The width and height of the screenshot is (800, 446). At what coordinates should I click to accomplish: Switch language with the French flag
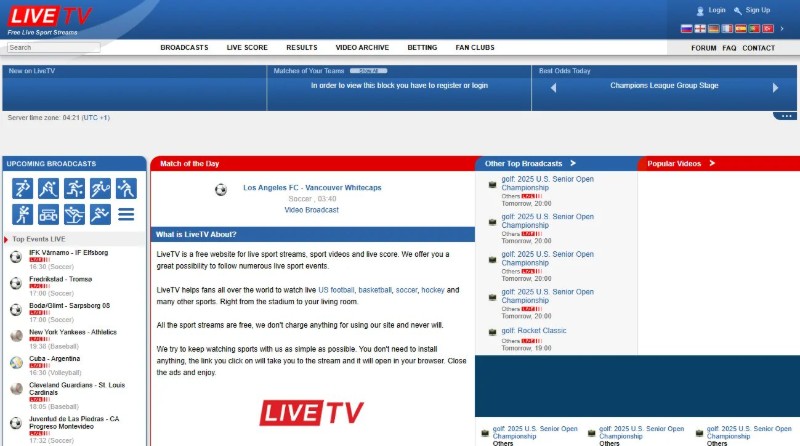(x=727, y=29)
